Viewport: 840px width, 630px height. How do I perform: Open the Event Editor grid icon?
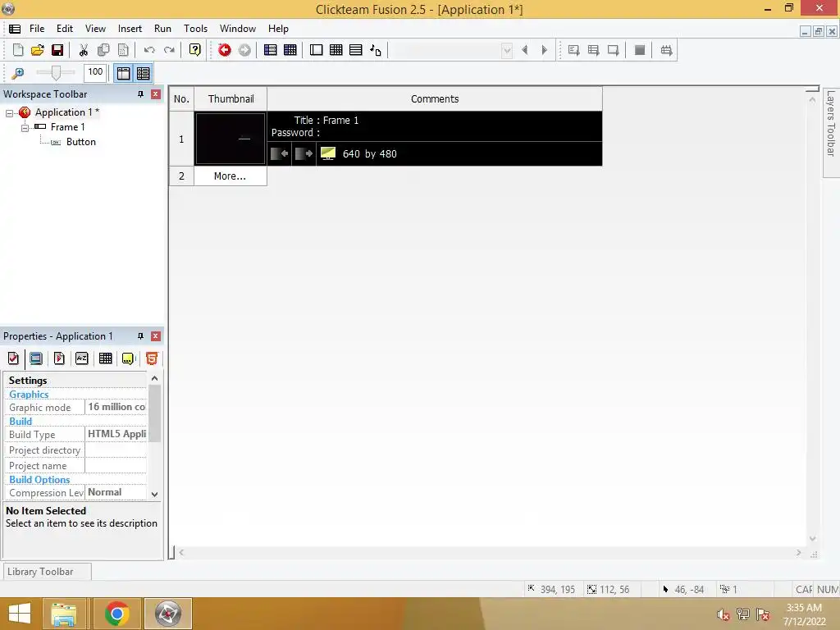(336, 50)
